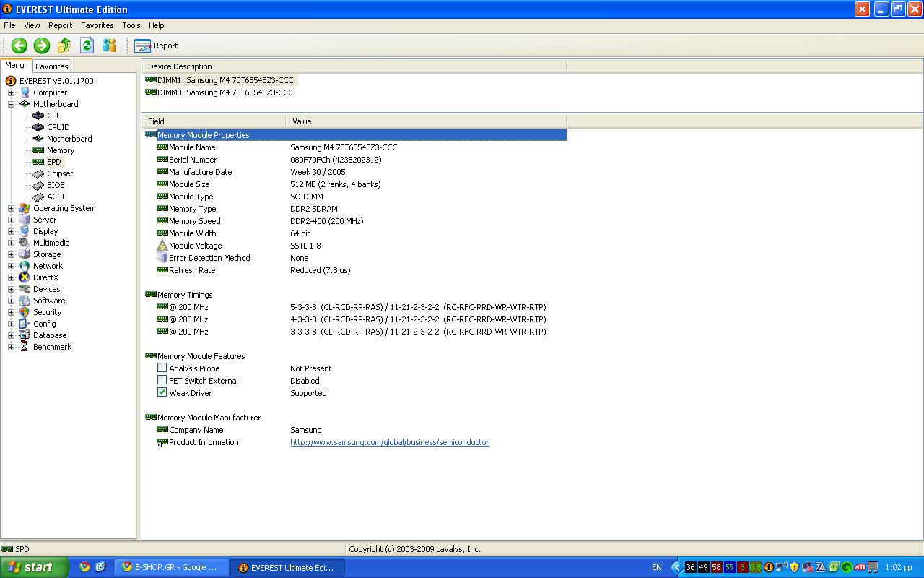The height and width of the screenshot is (578, 924).
Task: Click the green Back arrow toolbar icon
Action: [19, 46]
